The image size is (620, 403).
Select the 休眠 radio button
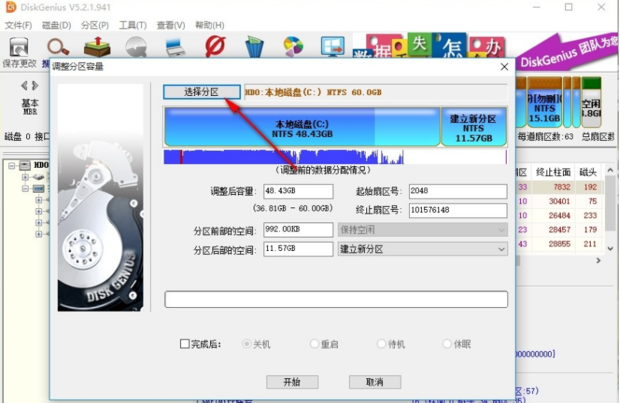tap(447, 344)
